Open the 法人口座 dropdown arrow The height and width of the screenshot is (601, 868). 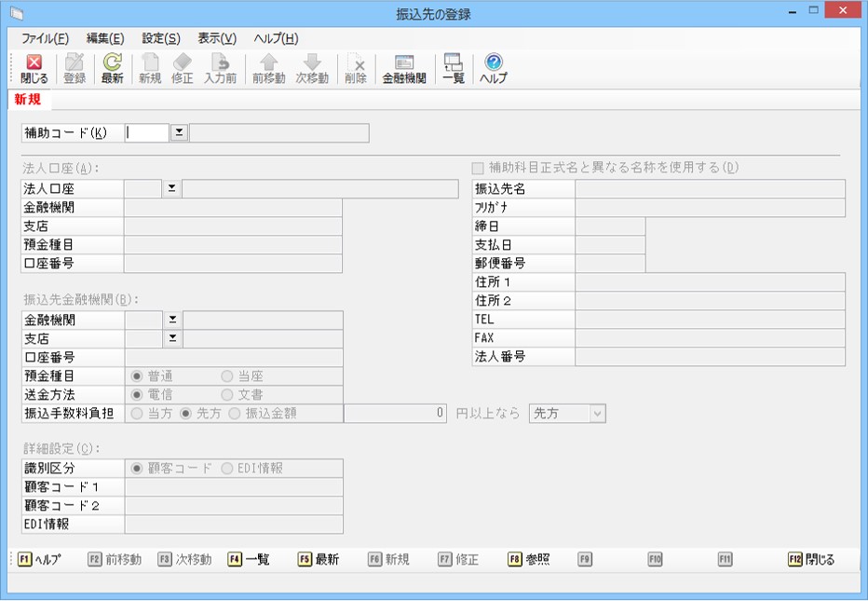point(171,189)
